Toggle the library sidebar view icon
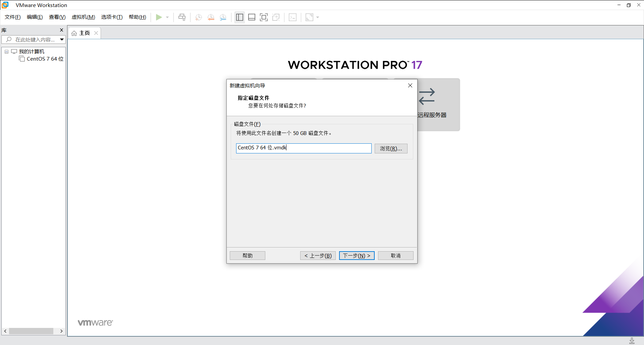Screen dimensions: 644x345 pos(239,17)
